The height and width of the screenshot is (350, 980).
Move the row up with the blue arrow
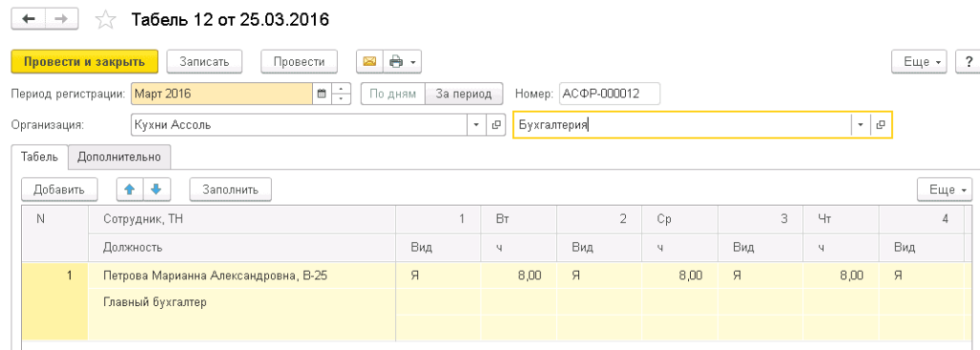(x=130, y=189)
